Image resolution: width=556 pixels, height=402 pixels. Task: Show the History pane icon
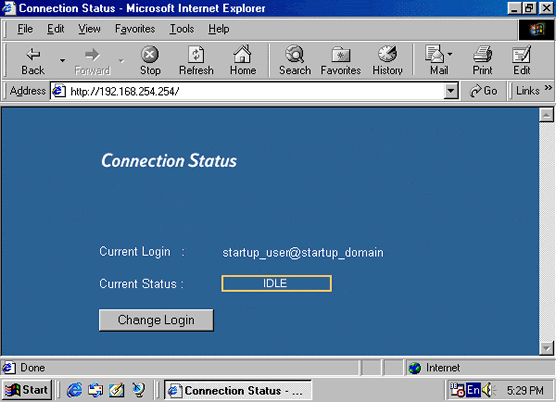tap(387, 54)
